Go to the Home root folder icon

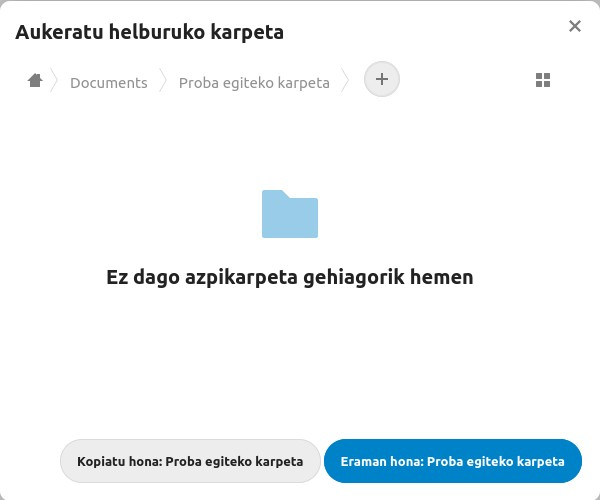(x=35, y=81)
